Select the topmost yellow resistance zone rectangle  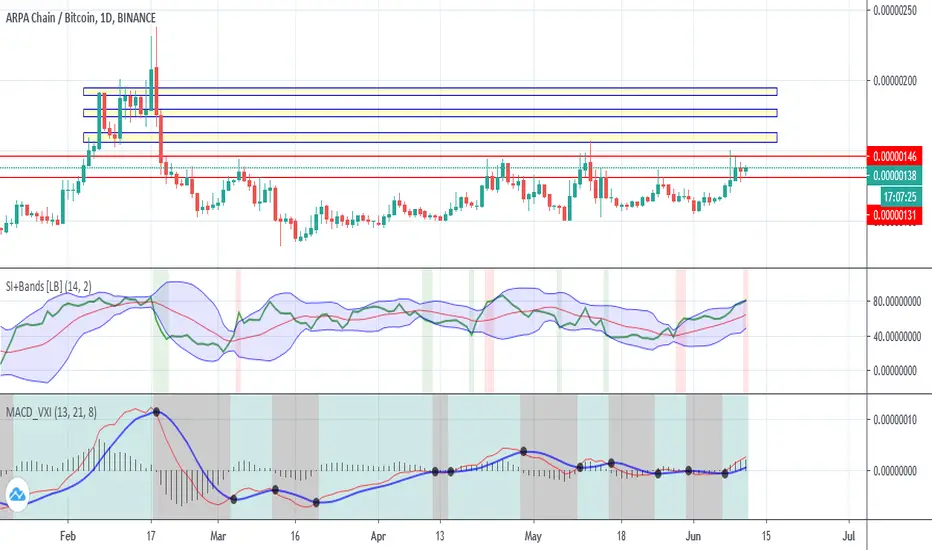pos(430,92)
